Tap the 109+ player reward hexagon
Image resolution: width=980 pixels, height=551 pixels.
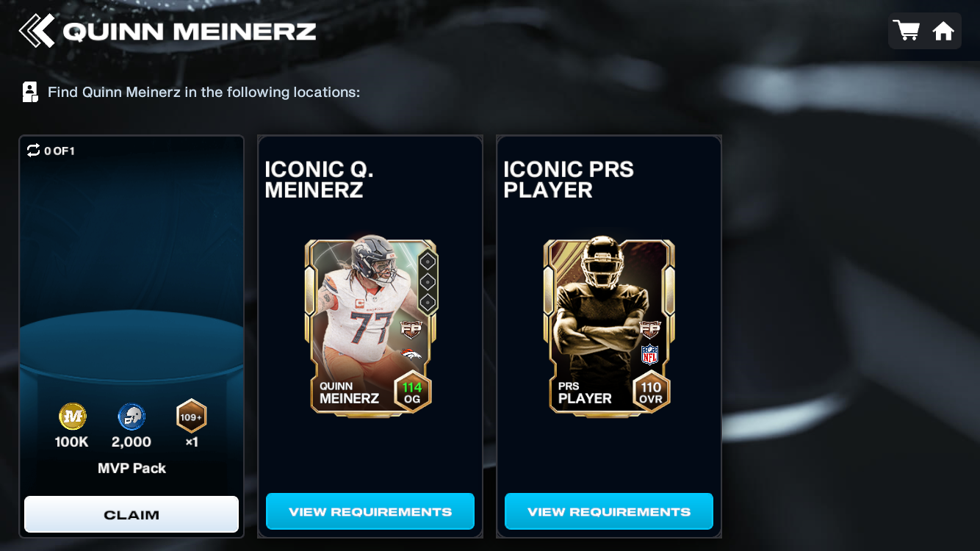point(191,417)
